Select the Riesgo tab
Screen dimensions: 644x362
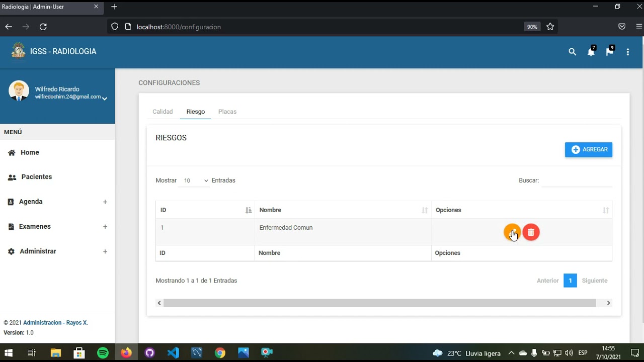click(195, 112)
